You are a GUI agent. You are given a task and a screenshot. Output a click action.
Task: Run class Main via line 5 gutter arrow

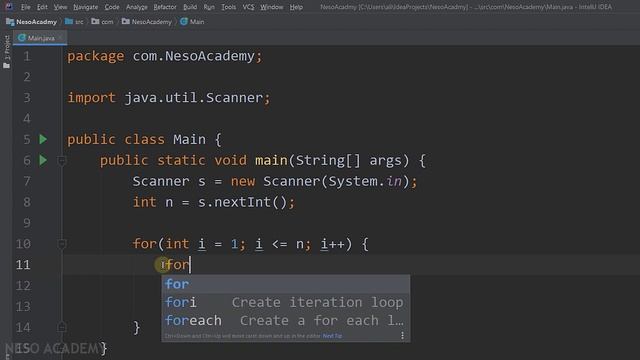[43, 140]
